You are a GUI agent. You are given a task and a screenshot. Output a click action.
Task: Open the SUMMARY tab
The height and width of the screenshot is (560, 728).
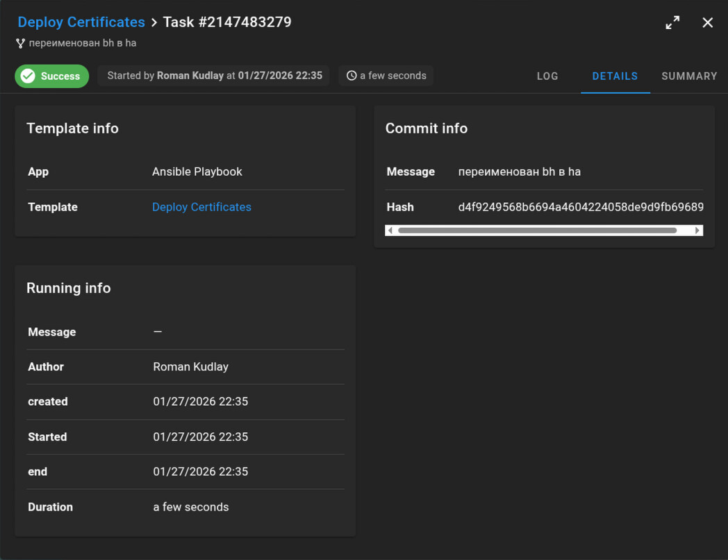(688, 76)
